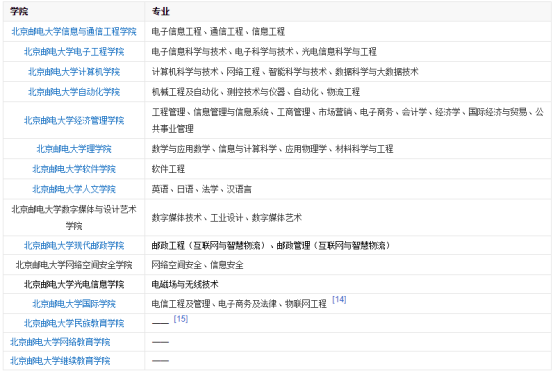Viewport: 554px width, 372px height.
Task: Click 电磁场与无线技术 major cell
Action: pos(185,284)
